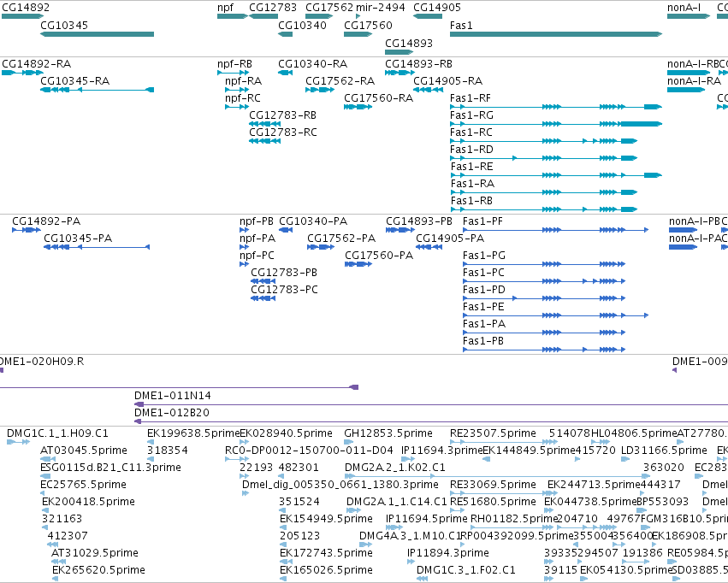Open the AT03045.5prime EST label
Image resolution: width=728 pixels, height=583 pixels.
[84, 450]
